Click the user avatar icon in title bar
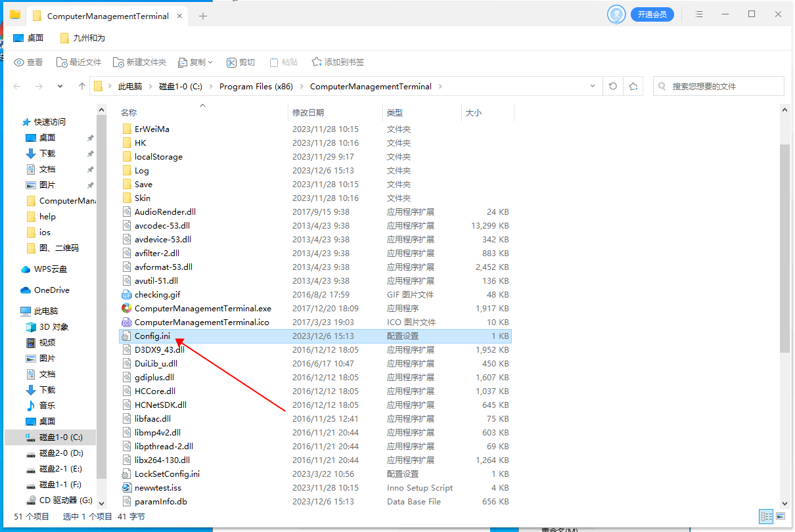This screenshot has height=532, width=795. (616, 14)
